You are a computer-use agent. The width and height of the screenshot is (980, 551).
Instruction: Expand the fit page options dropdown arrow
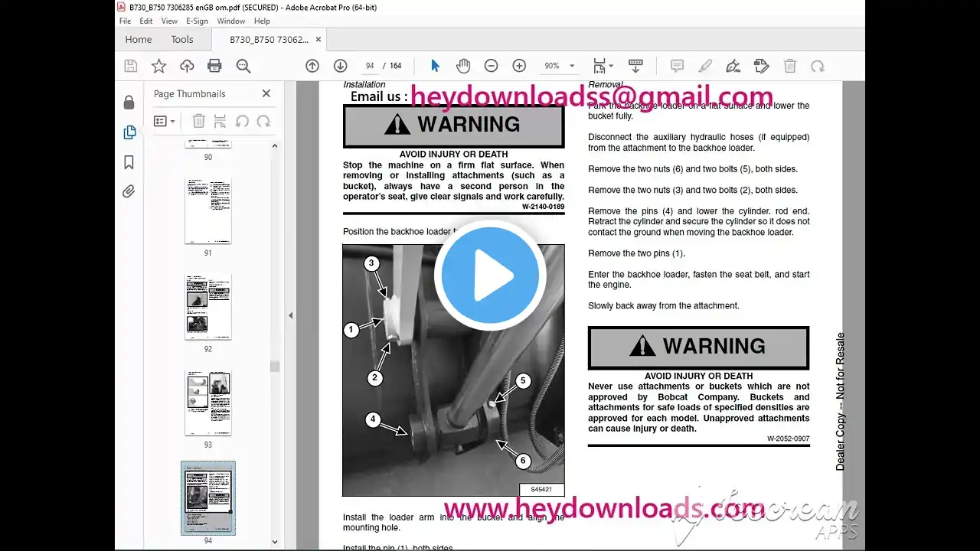610,66
